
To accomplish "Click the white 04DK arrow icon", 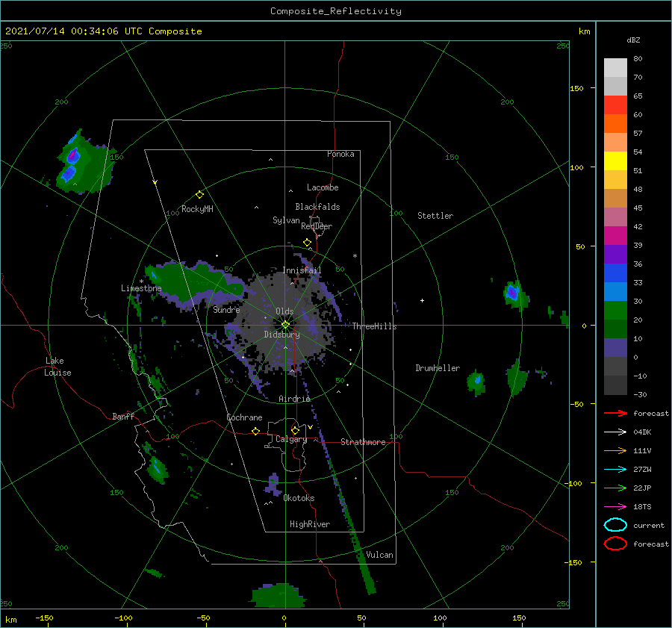I will 615,432.
